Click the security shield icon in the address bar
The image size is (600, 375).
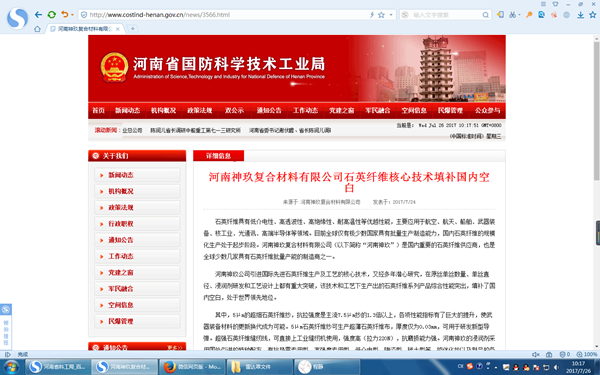pyautogui.click(x=84, y=15)
